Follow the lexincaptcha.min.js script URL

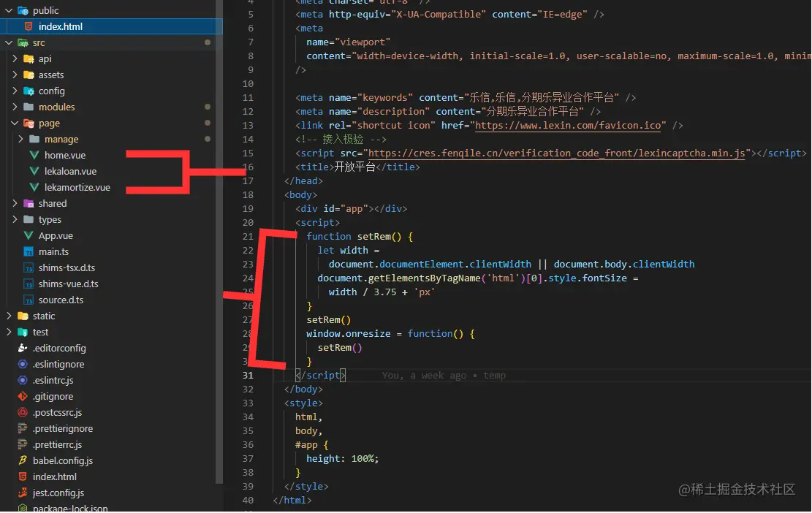556,153
